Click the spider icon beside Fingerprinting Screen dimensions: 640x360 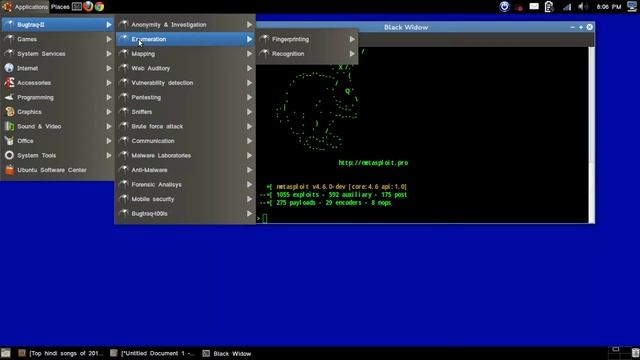pyautogui.click(x=264, y=39)
